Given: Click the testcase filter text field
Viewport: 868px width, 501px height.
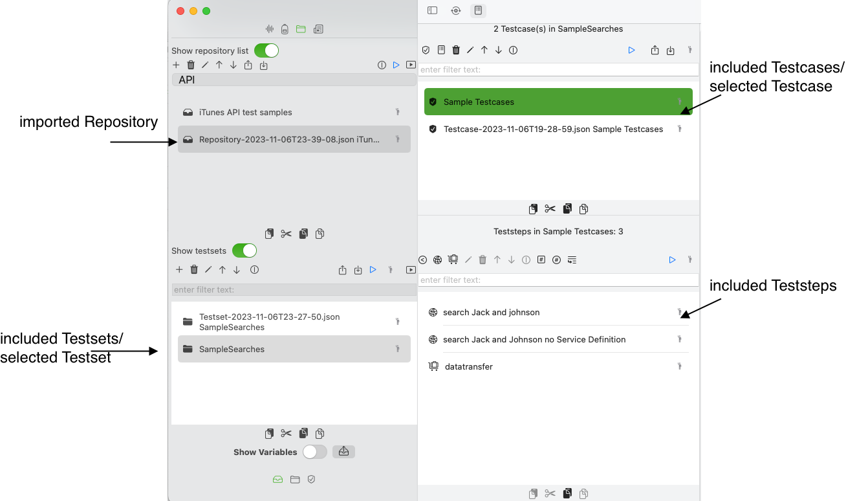Looking at the screenshot, I should tap(558, 69).
